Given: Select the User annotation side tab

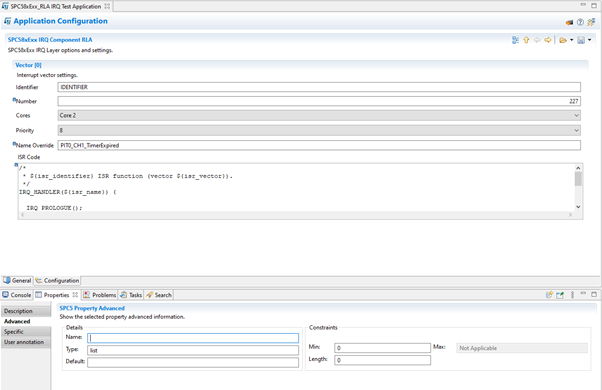Looking at the screenshot, I should 26,342.
